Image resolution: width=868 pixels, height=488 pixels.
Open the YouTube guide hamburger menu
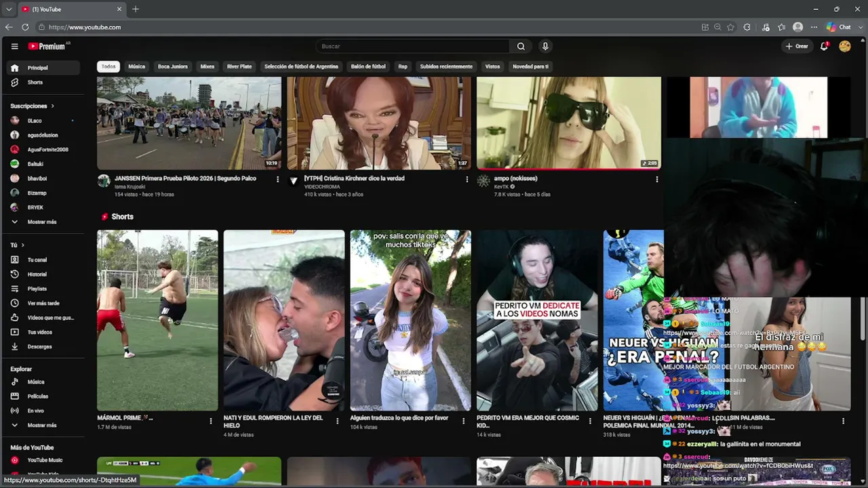[x=14, y=46]
